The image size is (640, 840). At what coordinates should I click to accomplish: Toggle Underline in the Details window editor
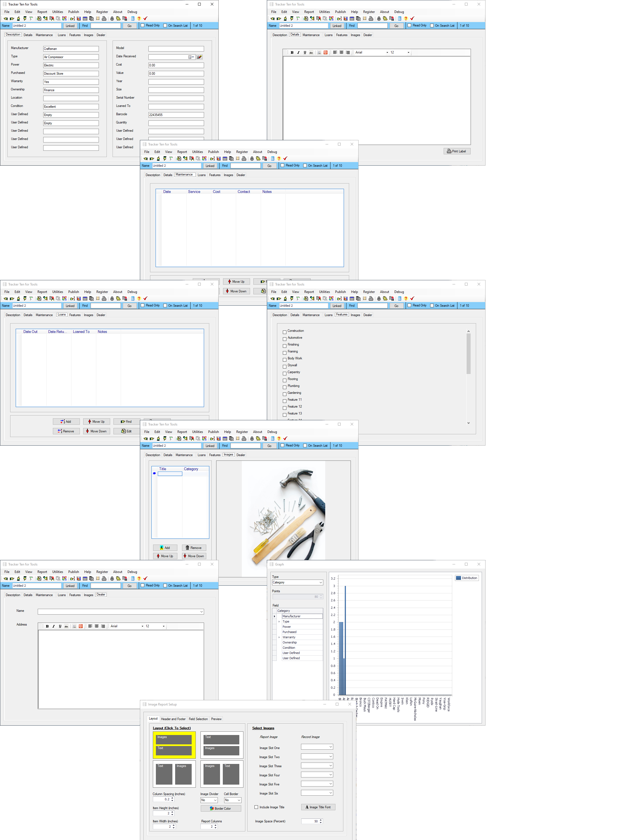[x=305, y=53]
